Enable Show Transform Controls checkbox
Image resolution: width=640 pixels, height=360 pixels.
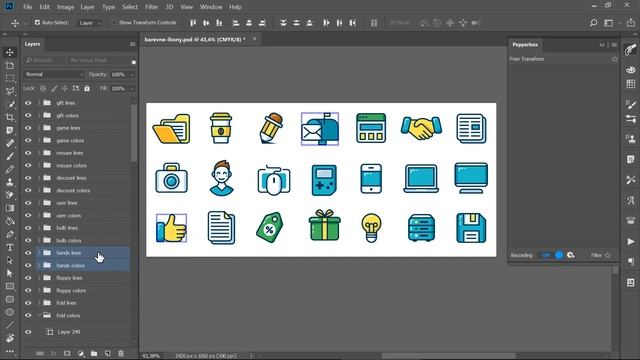pos(114,22)
